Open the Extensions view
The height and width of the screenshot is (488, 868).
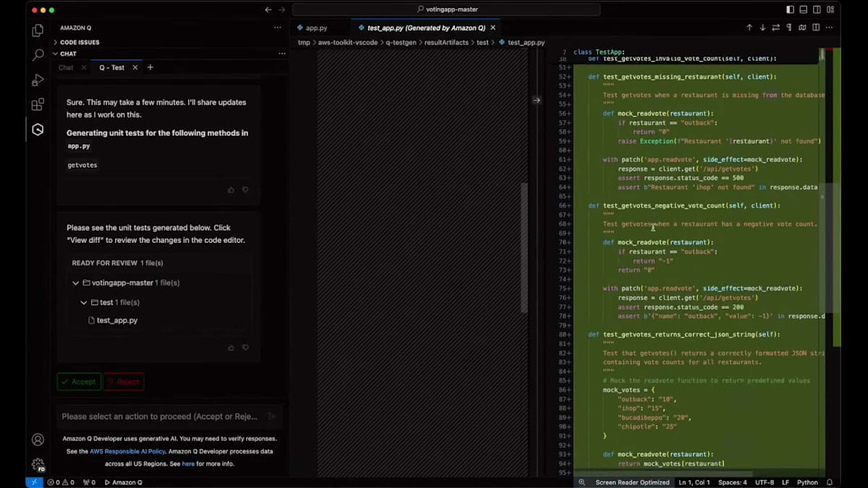pyautogui.click(x=38, y=105)
